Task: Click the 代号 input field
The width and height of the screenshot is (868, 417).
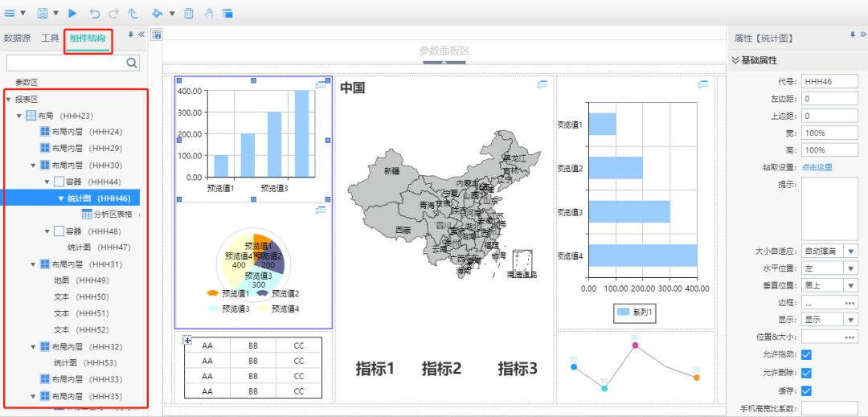Action: (829, 82)
